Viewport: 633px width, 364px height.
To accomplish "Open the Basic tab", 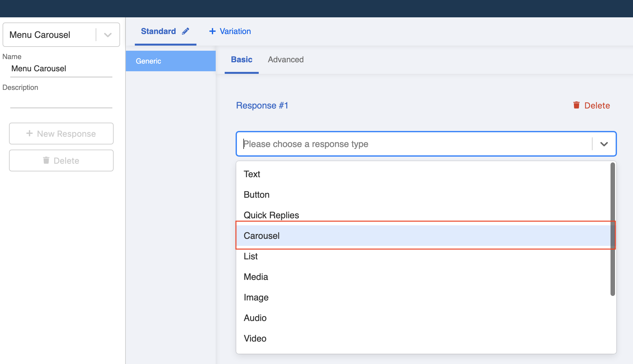I will [242, 60].
